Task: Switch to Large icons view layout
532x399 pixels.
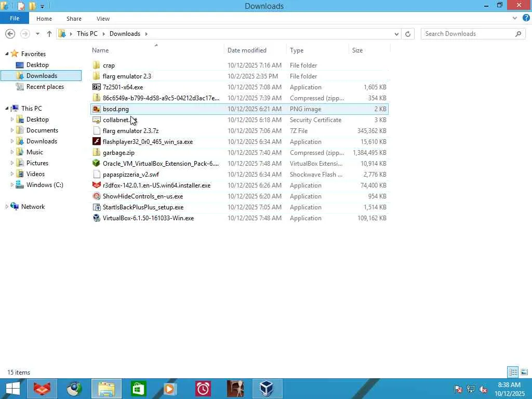Action: [524, 372]
